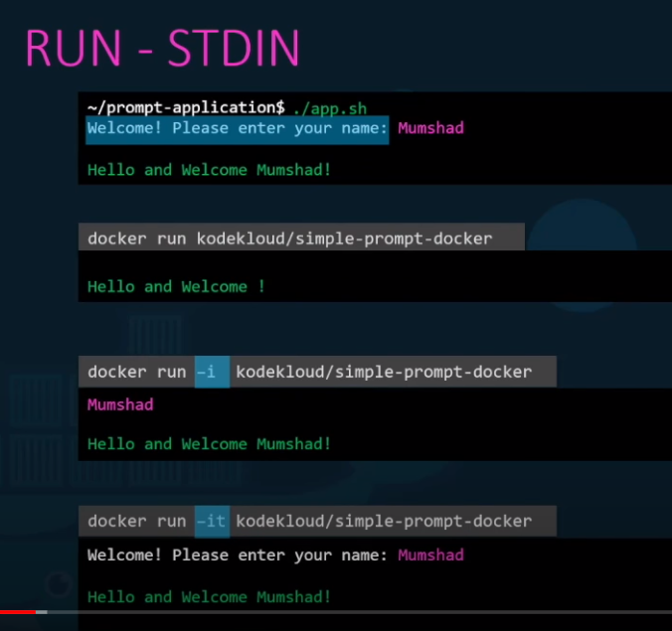The height and width of the screenshot is (631, 672).
Task: Click the "Hello and Welcome !" output line
Action: point(176,286)
